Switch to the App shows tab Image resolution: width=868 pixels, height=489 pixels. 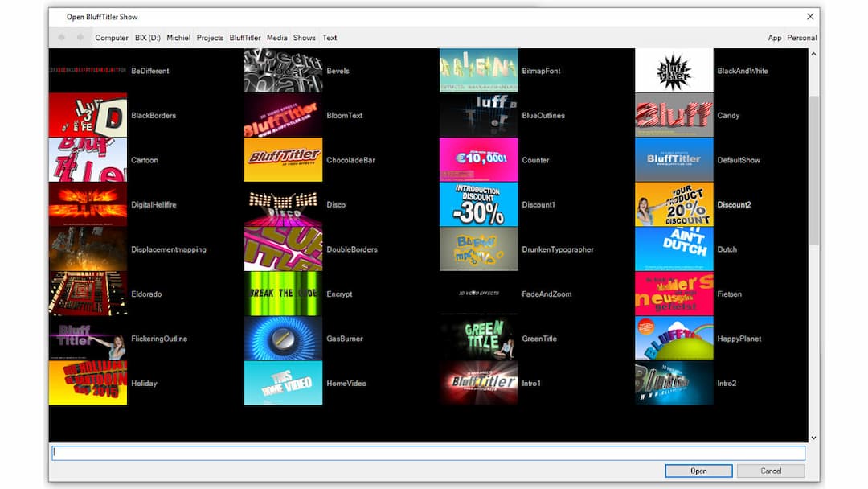pyautogui.click(x=774, y=37)
